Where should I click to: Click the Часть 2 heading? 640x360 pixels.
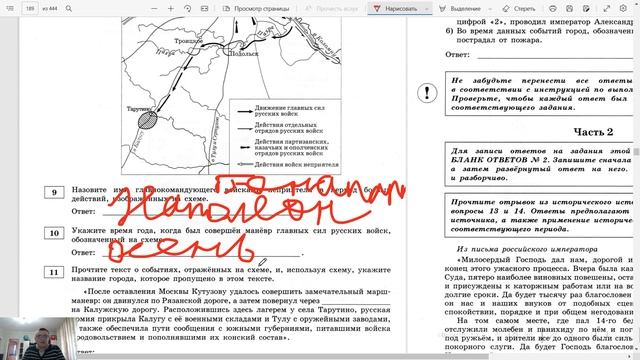[593, 131]
